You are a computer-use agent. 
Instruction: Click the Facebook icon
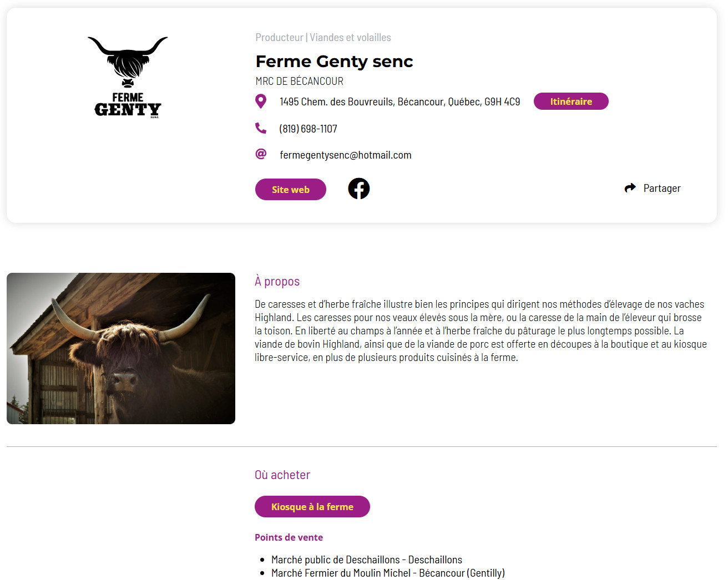[358, 189]
